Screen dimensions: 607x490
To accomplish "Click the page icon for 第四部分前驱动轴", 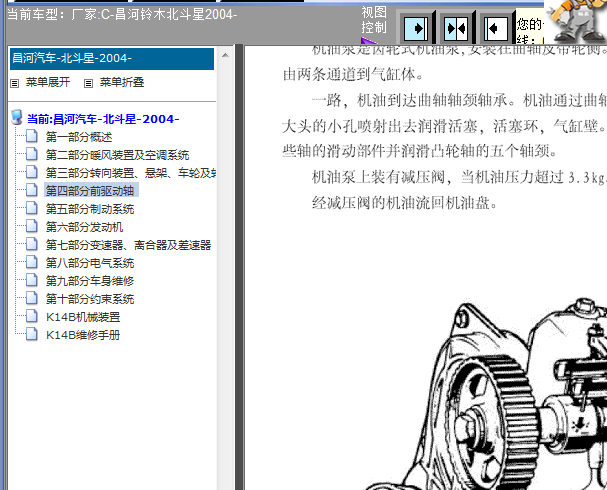I will tap(32, 190).
